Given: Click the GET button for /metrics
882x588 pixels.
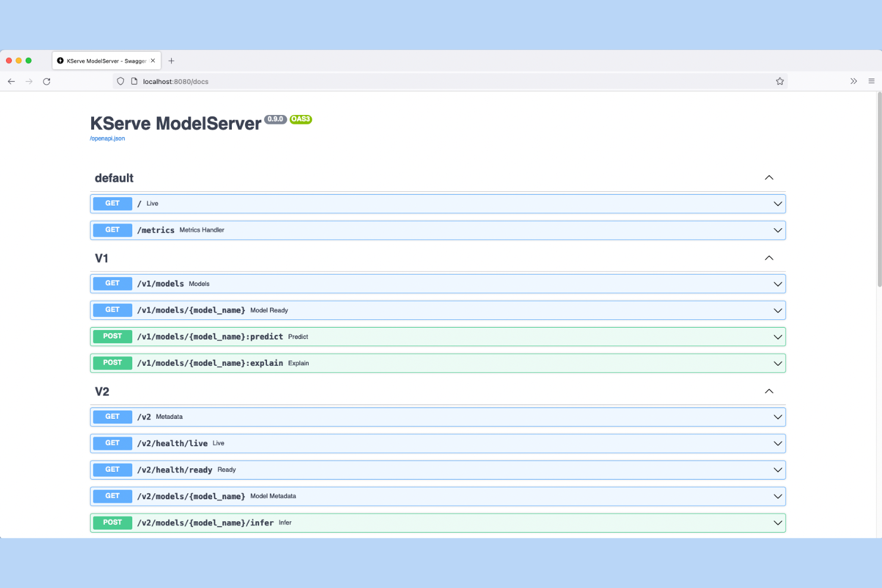Looking at the screenshot, I should click(x=113, y=230).
